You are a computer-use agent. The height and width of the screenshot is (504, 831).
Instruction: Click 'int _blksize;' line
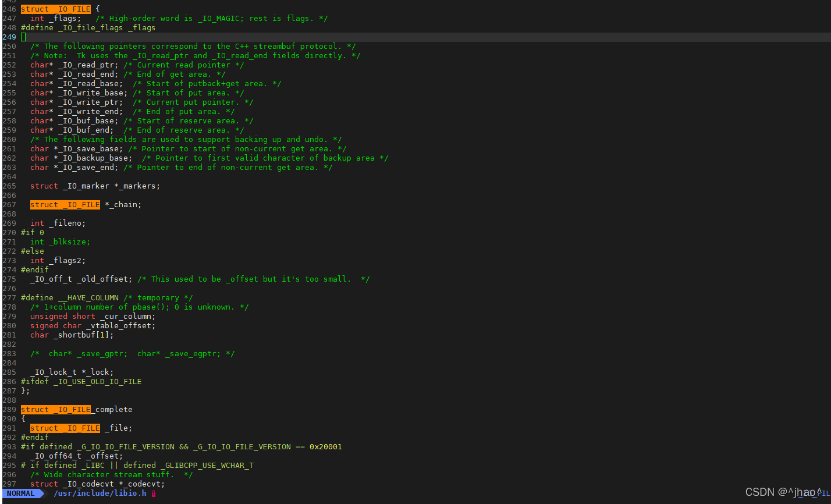coord(61,242)
